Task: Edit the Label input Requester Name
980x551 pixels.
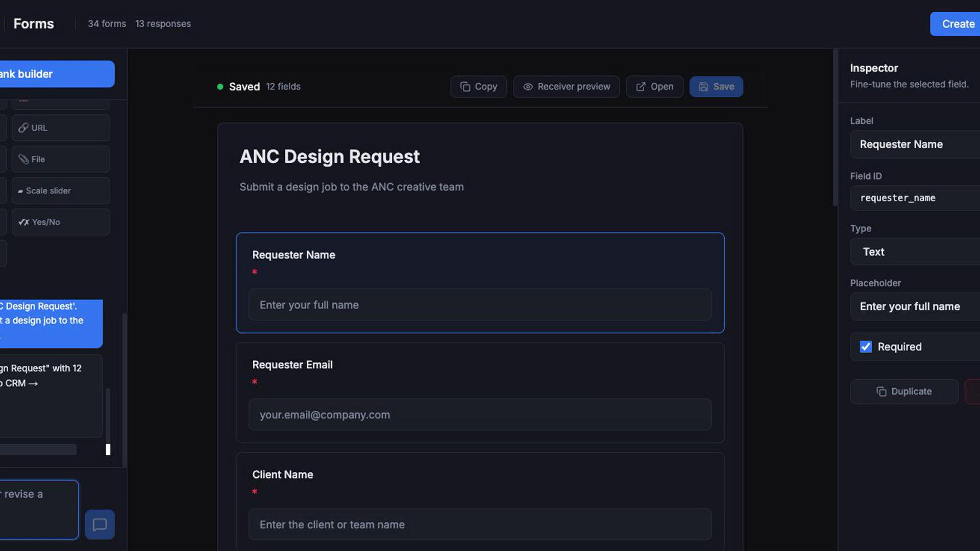Action: [x=915, y=144]
